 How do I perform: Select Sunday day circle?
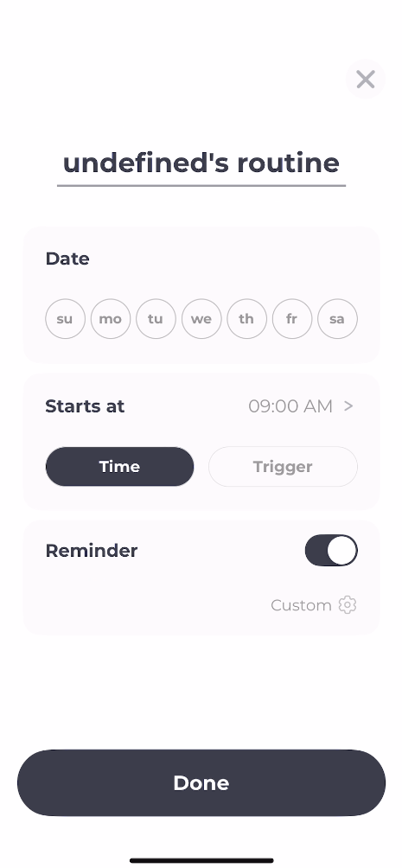(65, 319)
